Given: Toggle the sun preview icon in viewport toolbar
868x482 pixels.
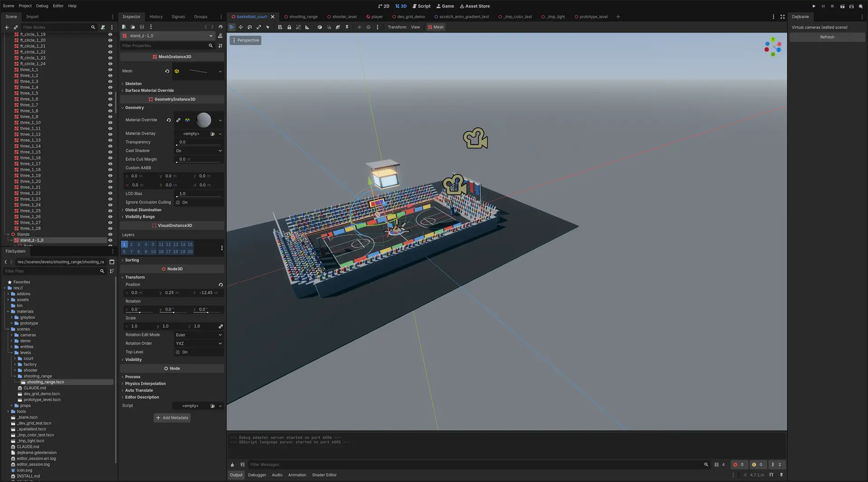Looking at the screenshot, I should pyautogui.click(x=359, y=27).
